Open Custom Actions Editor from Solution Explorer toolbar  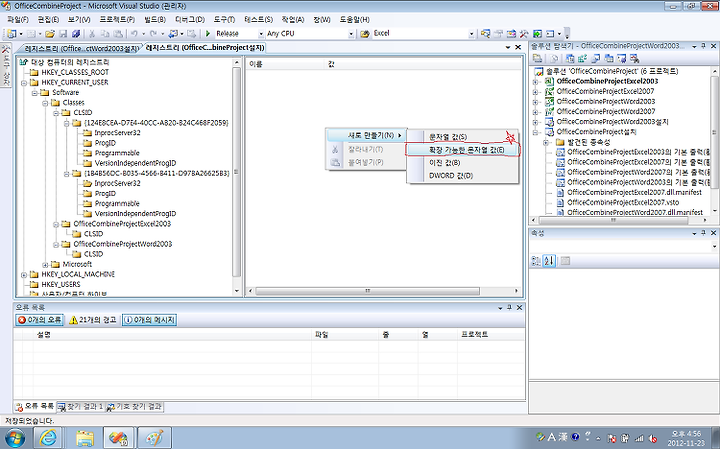click(x=621, y=58)
